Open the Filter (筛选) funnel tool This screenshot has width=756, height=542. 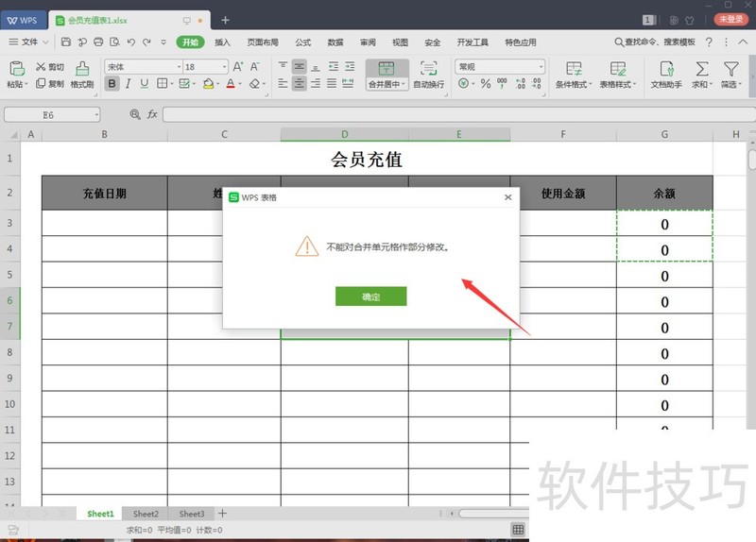click(x=730, y=69)
